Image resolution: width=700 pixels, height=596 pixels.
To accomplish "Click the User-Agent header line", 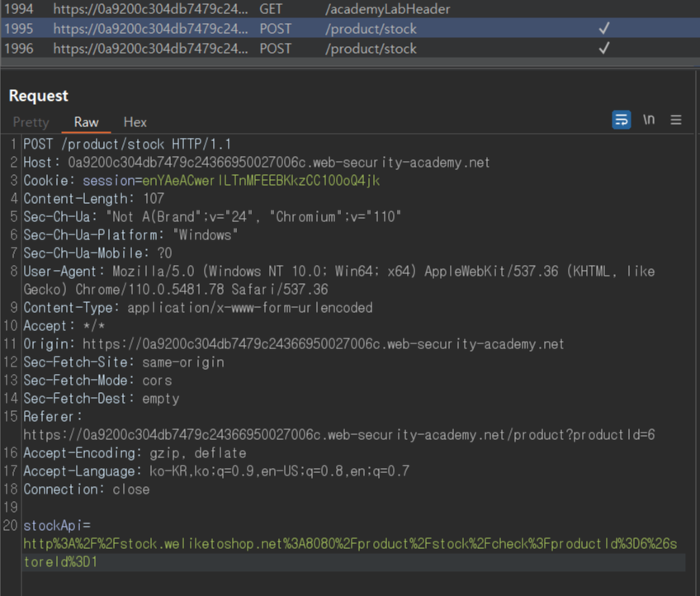I will point(338,281).
